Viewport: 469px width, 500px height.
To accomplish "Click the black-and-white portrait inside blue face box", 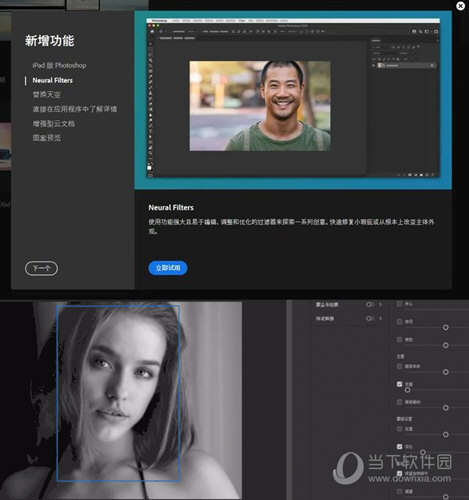I will click(118, 393).
